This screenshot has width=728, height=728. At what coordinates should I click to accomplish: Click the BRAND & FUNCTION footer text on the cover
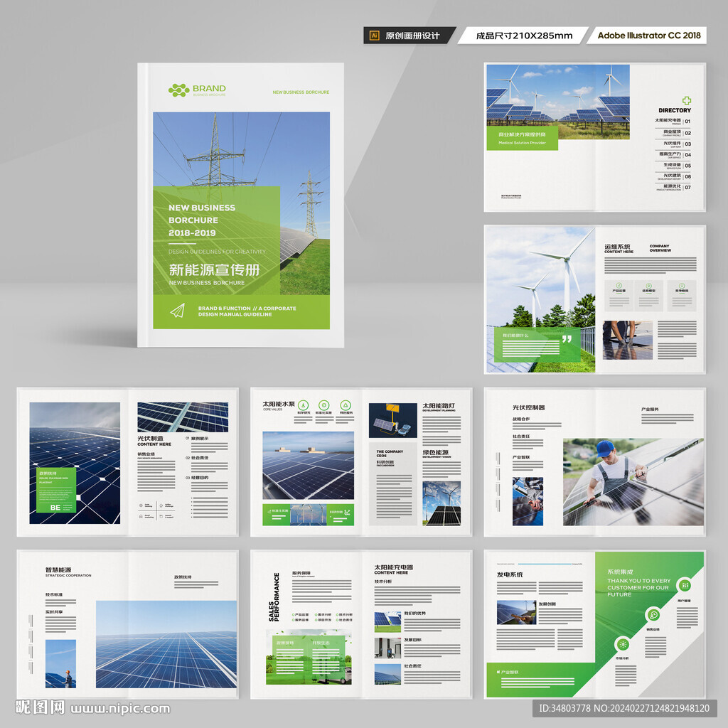pos(247,311)
